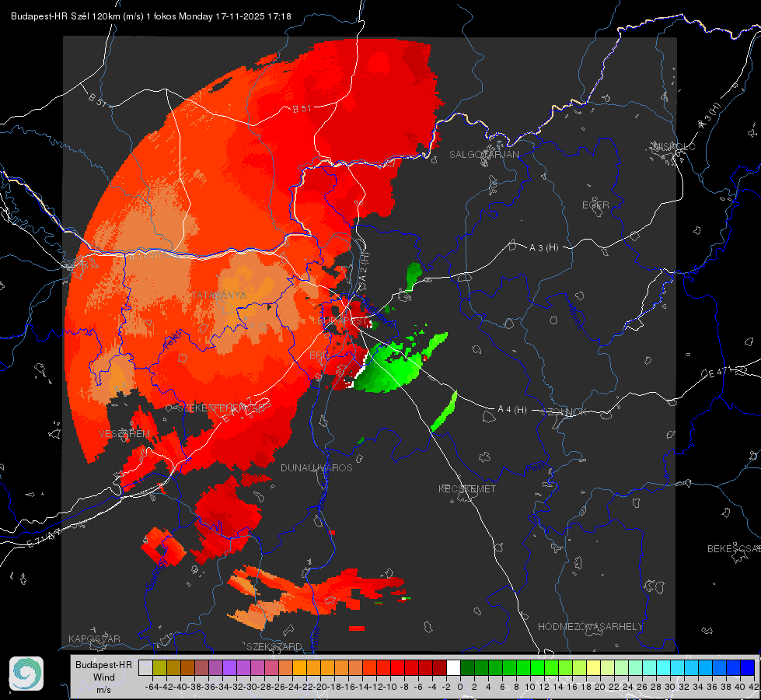Click the 'A 2 (H)' road label near Budapest

tap(364, 267)
